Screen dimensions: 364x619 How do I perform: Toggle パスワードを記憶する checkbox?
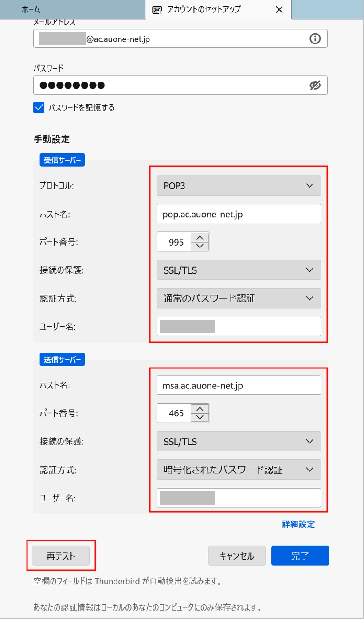pyautogui.click(x=39, y=107)
